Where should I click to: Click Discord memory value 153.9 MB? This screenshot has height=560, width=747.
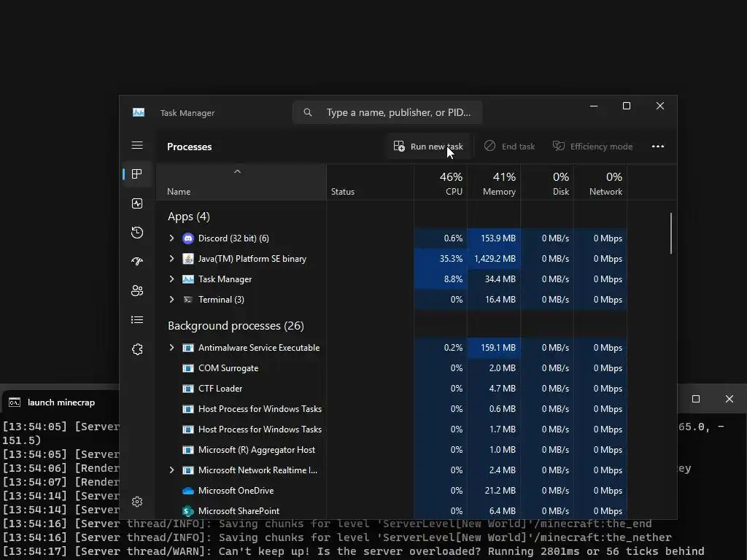498,238
